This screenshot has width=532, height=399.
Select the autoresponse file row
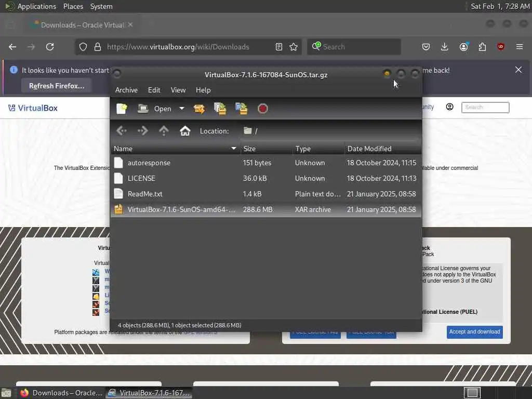(266, 163)
